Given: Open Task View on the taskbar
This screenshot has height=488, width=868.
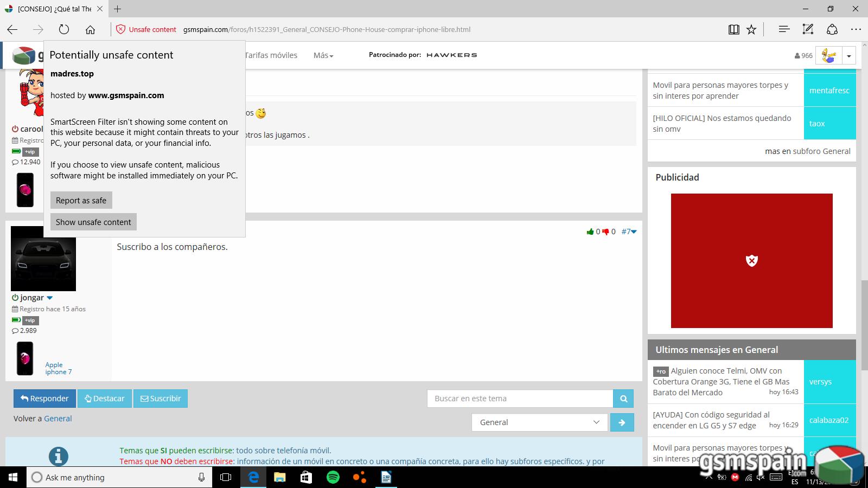Looking at the screenshot, I should click(x=226, y=477).
